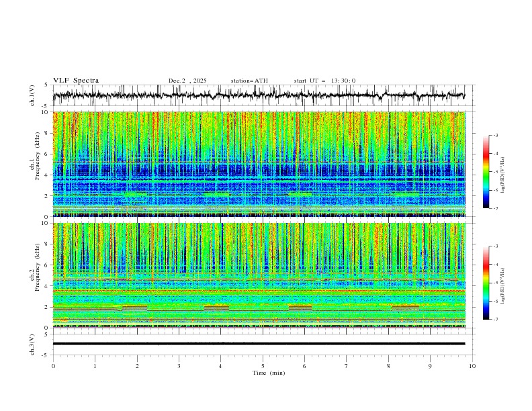Click the time axis tick label '1'
532x411 pixels.
pyautogui.click(x=95, y=366)
